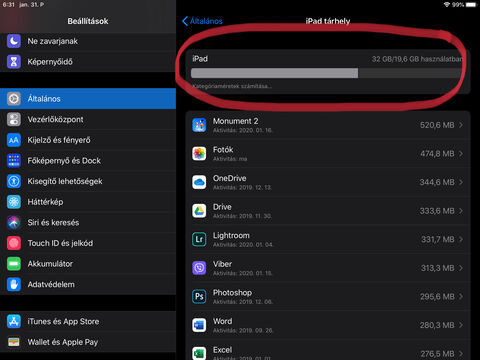Open Háttérkép settings

(x=88, y=202)
